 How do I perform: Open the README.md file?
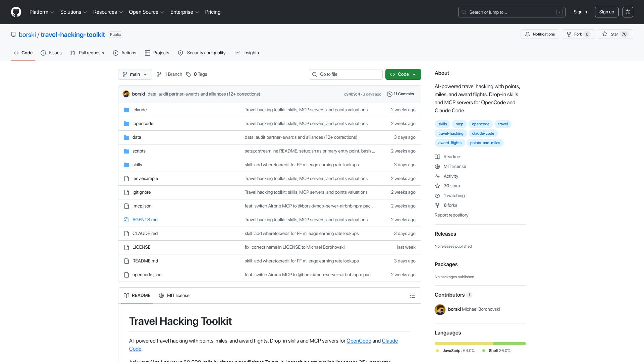click(145, 261)
